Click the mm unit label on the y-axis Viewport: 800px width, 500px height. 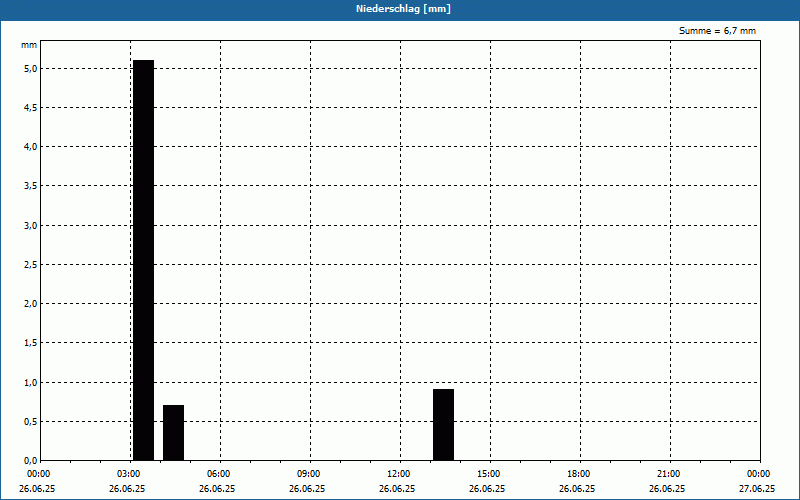[x=29, y=45]
